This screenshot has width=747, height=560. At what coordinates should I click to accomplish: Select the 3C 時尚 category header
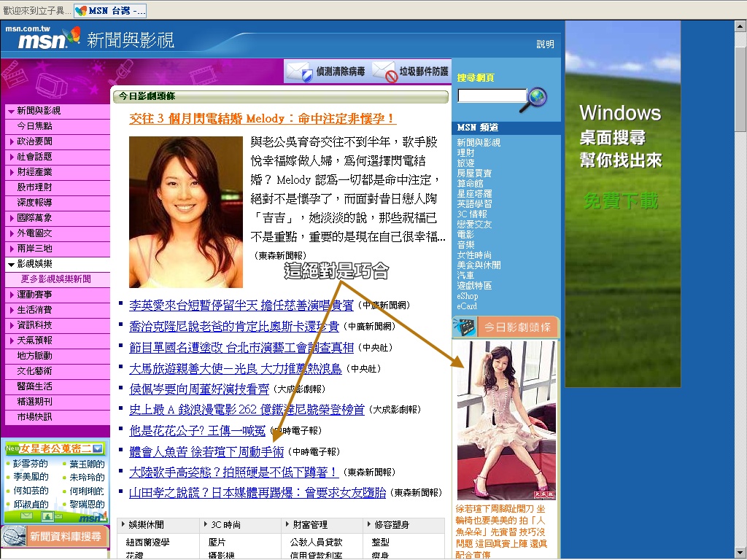click(x=226, y=525)
